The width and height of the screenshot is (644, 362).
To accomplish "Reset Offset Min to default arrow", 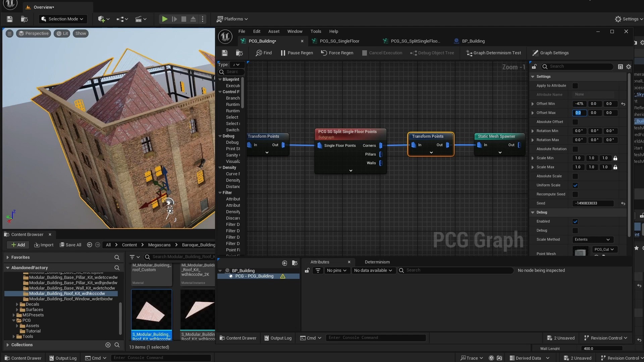I will pyautogui.click(x=623, y=104).
